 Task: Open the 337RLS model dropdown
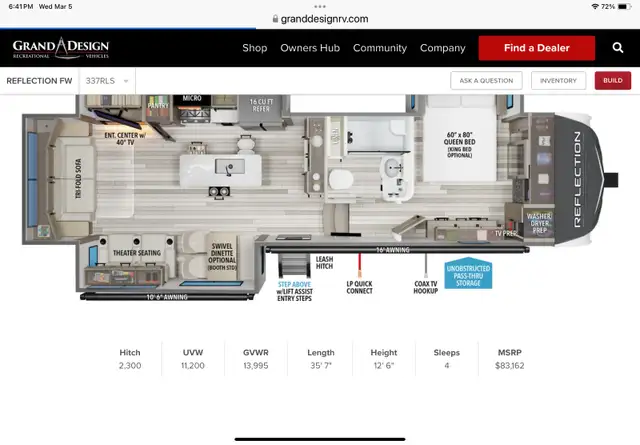tap(107, 81)
